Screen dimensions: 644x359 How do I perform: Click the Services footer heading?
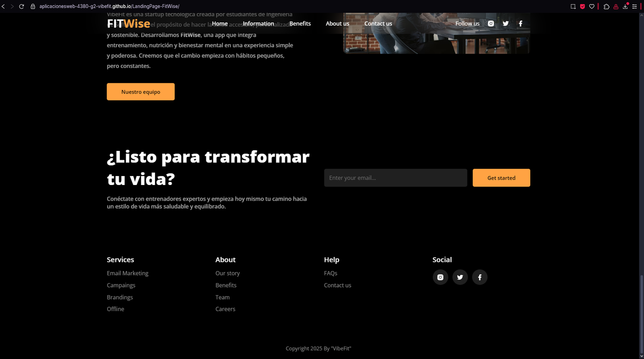(x=120, y=260)
